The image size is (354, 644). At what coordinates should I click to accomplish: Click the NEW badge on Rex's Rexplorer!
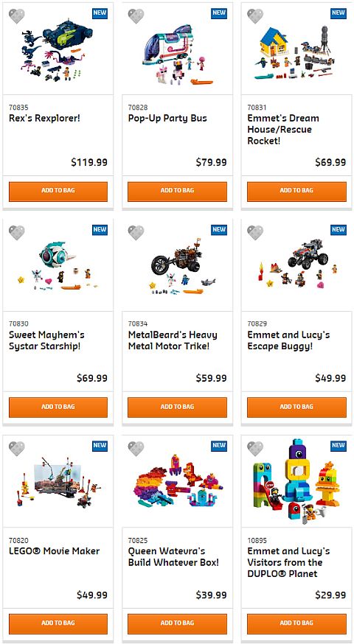[100, 13]
